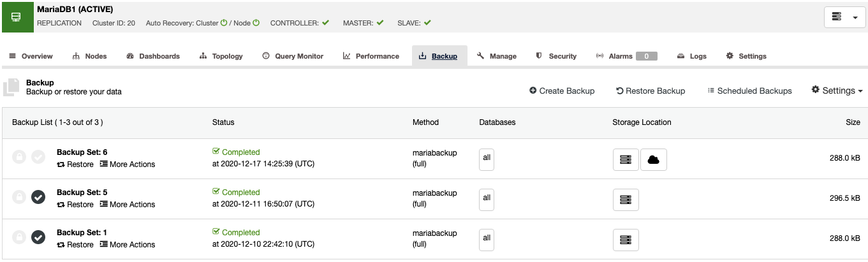
Task: Toggle Cluster auto recovery power icon
Action: click(224, 22)
